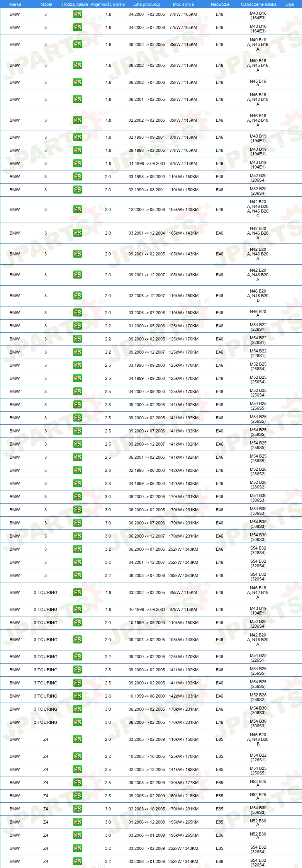Select the date range 03.2001 -> 12.2004
The image size is (302, 868).
coord(147,233)
